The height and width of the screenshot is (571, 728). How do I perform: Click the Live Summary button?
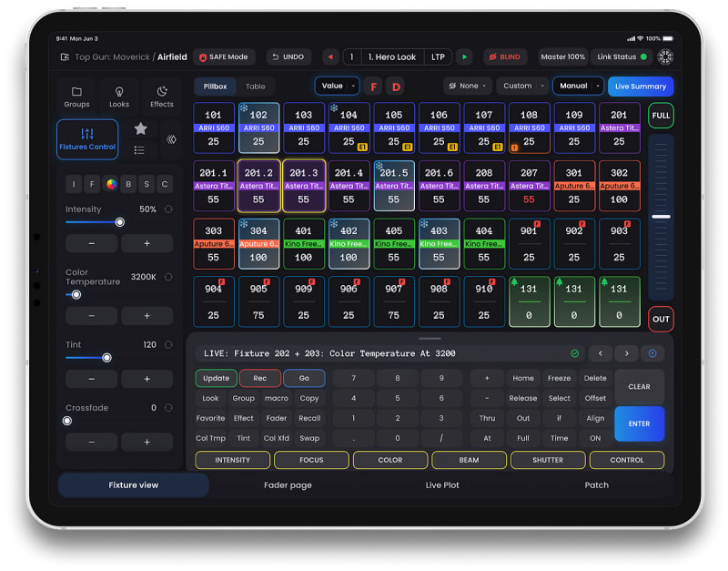(x=642, y=87)
